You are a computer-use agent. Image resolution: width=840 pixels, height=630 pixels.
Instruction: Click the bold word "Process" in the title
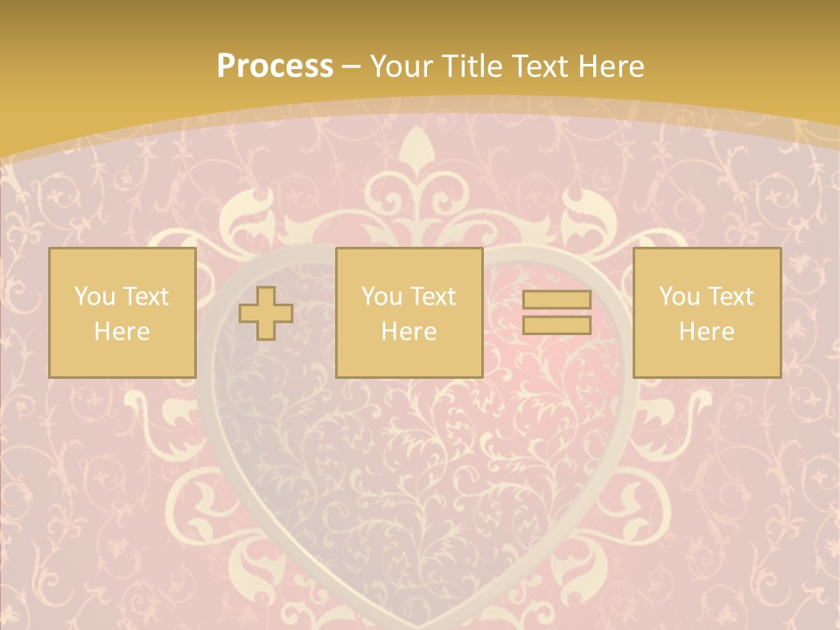tap(275, 66)
